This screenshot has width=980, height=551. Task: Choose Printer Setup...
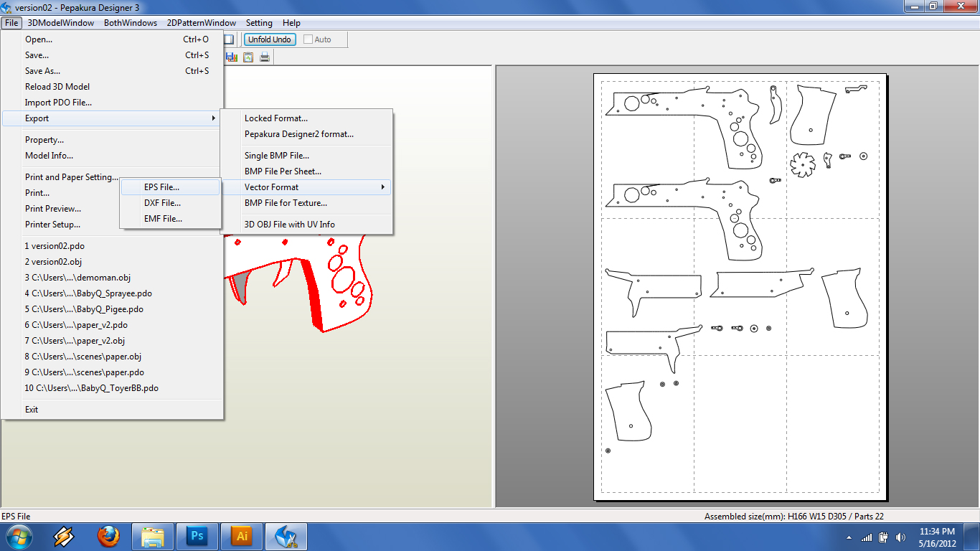pos(52,225)
